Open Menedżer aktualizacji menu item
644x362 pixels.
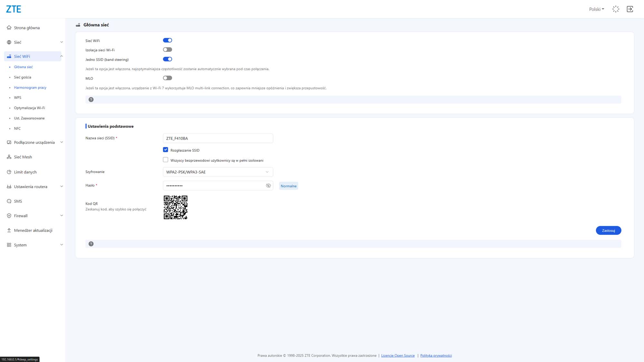point(33,230)
